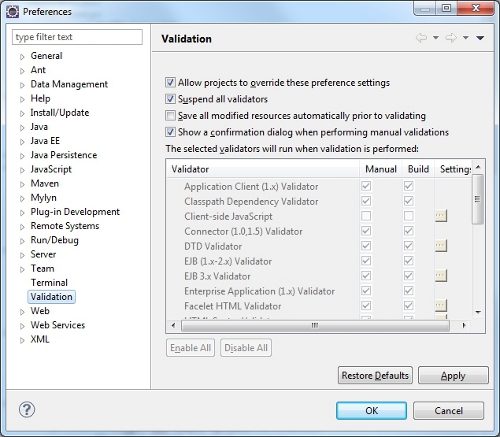This screenshot has width=500, height=437.
Task: Open settings for DTD Validator
Action: tap(441, 246)
